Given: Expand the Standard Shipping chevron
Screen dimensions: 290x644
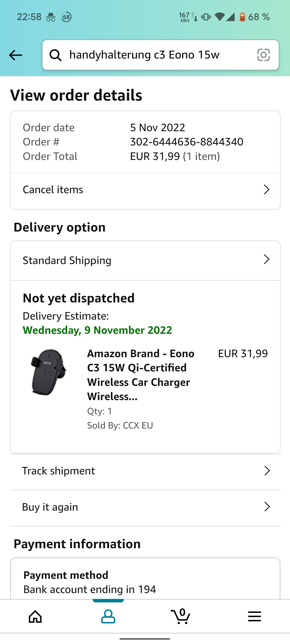Looking at the screenshot, I should (266, 259).
